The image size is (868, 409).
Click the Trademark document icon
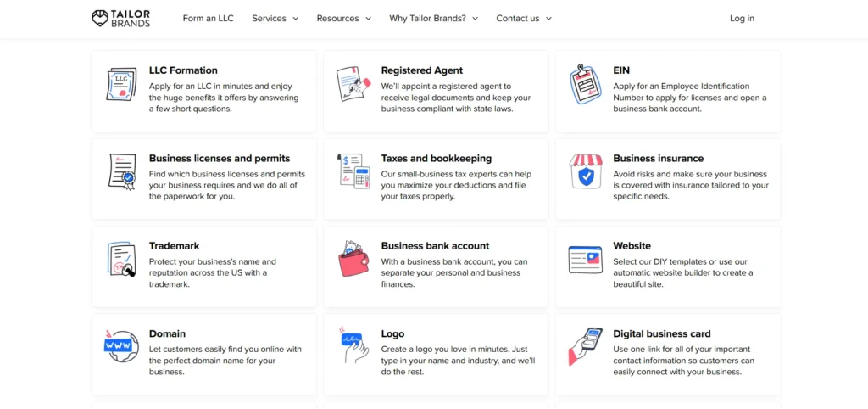121,260
